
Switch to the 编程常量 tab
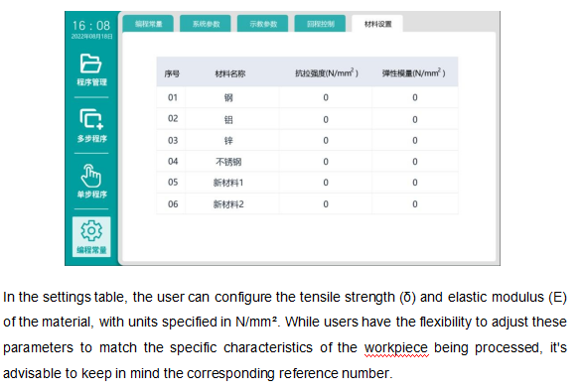(148, 24)
